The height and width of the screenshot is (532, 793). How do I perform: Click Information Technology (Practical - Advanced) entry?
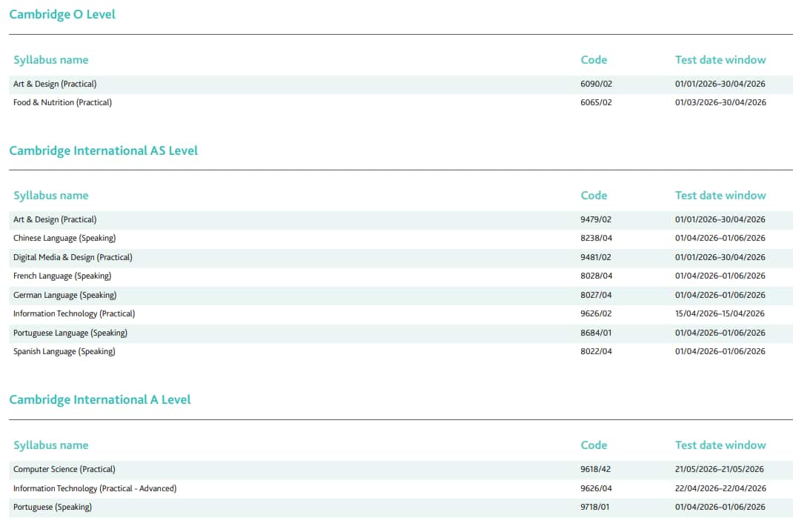tap(95, 488)
